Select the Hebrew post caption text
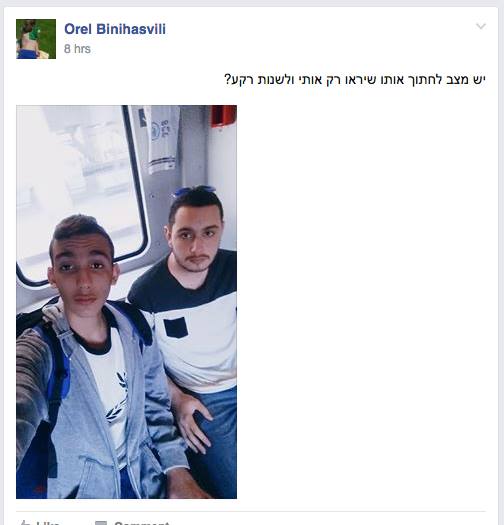The image size is (504, 525). pos(355,80)
